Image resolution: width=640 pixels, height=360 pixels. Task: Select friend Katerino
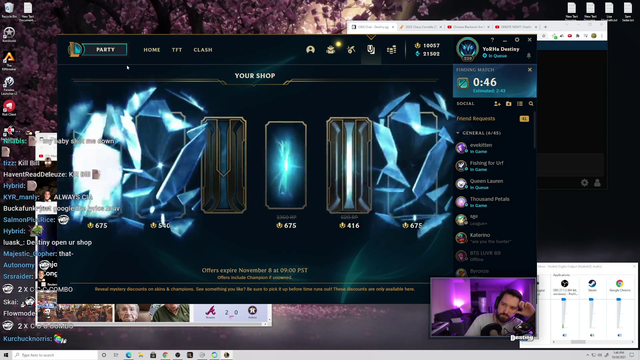coord(494,238)
